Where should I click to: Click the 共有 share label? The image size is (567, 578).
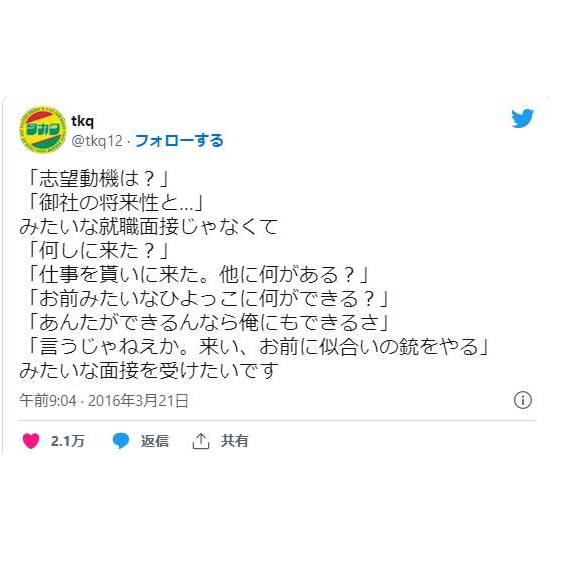tap(234, 441)
